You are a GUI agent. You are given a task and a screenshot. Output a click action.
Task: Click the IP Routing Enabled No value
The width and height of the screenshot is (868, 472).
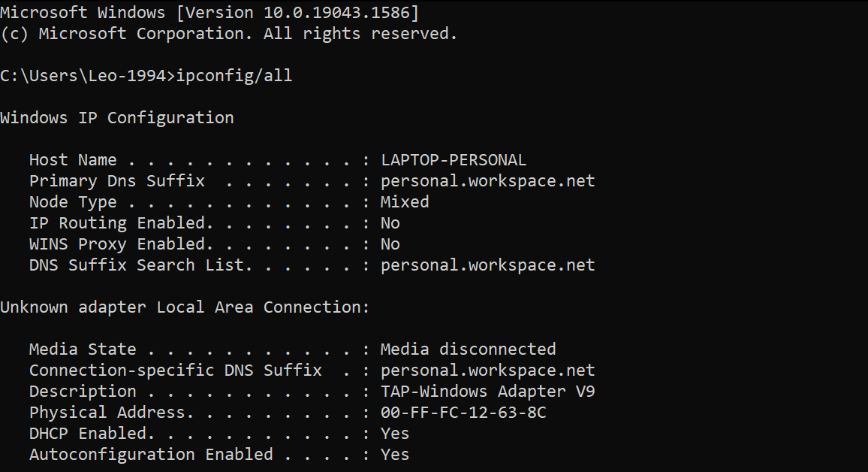tap(390, 223)
